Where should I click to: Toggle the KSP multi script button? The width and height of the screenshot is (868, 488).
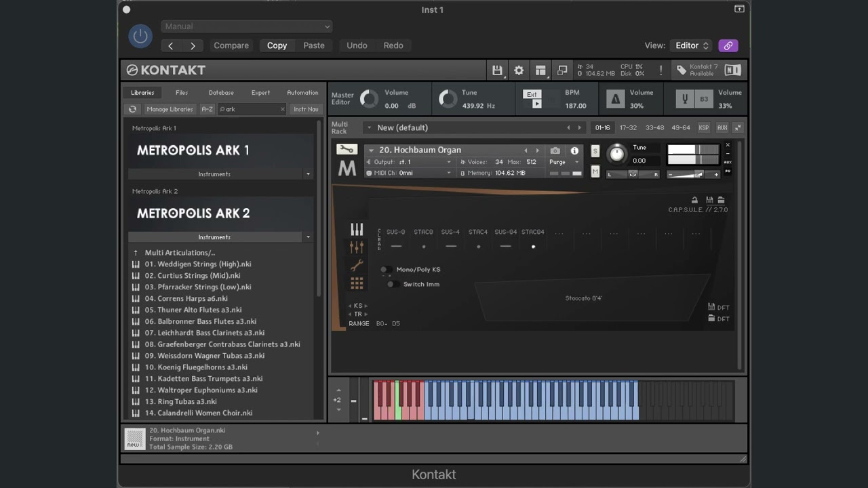tap(704, 127)
